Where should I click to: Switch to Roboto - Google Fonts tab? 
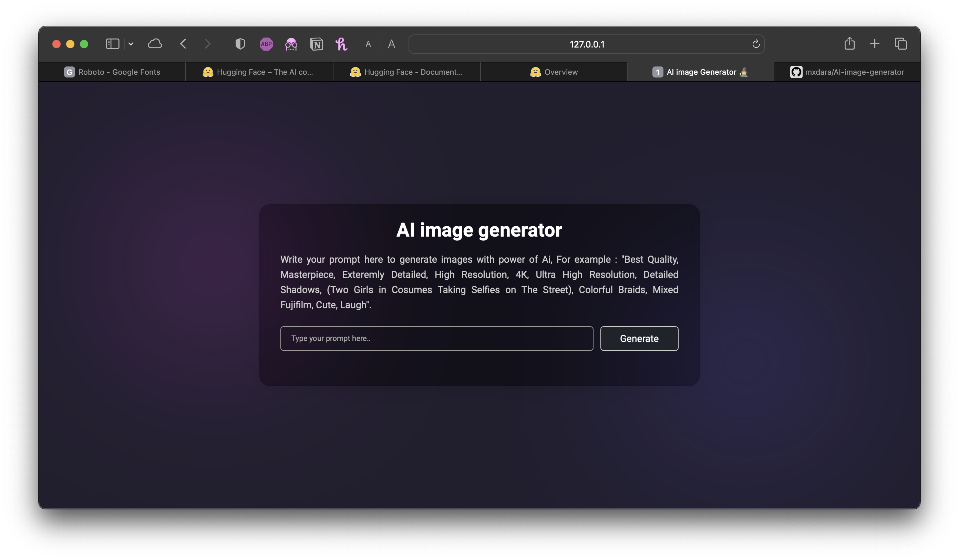coord(112,72)
